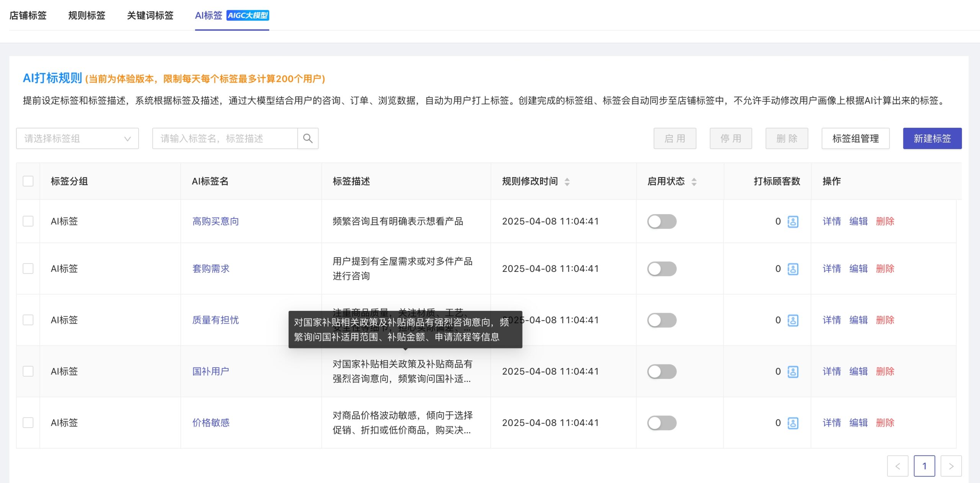Select all rows using the header checkbox

tap(28, 181)
